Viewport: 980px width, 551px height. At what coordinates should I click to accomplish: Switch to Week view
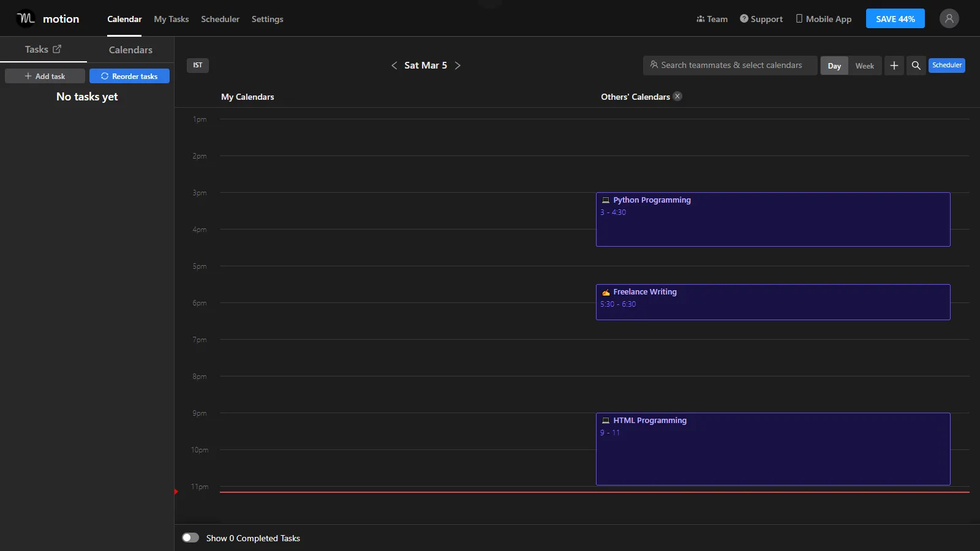[864, 66]
